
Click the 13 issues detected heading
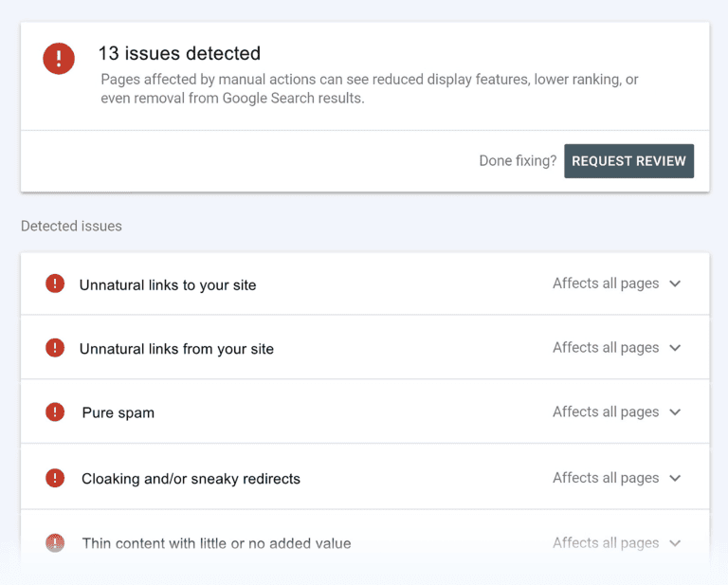pos(179,54)
